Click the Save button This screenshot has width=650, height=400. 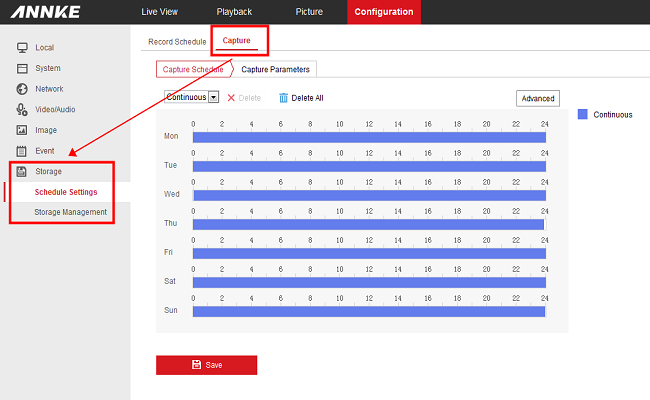[206, 365]
